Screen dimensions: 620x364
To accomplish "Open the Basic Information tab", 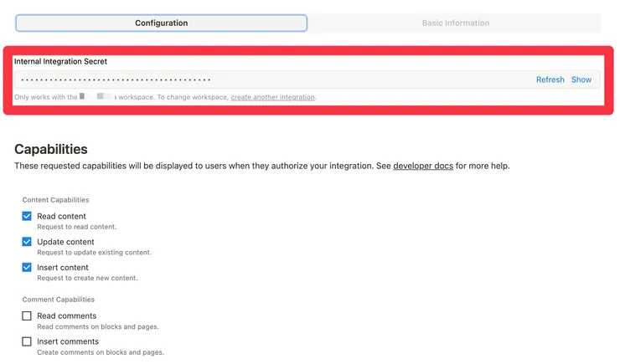I will coord(456,23).
